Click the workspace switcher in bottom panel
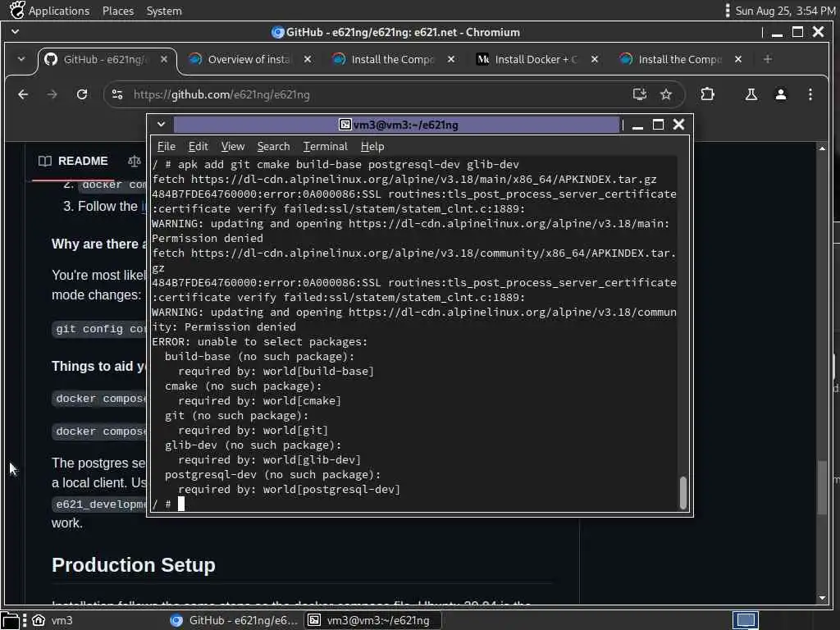This screenshot has height=630, width=840. 745,620
